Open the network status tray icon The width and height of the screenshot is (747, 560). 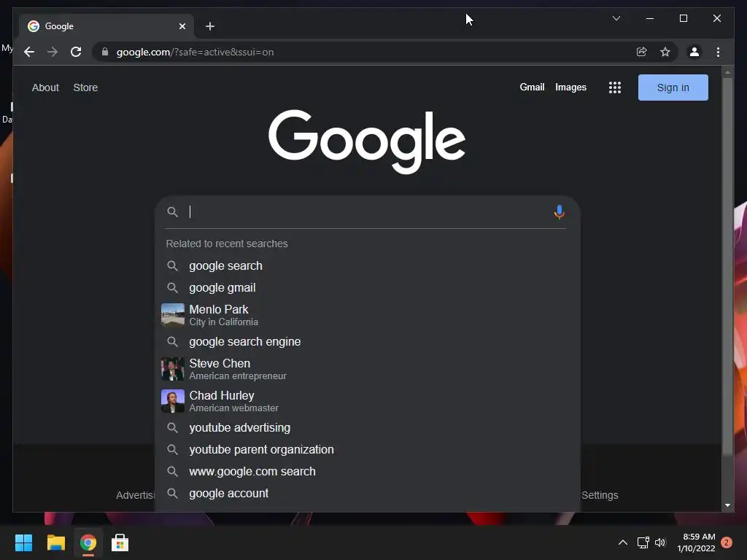pyautogui.click(x=643, y=542)
